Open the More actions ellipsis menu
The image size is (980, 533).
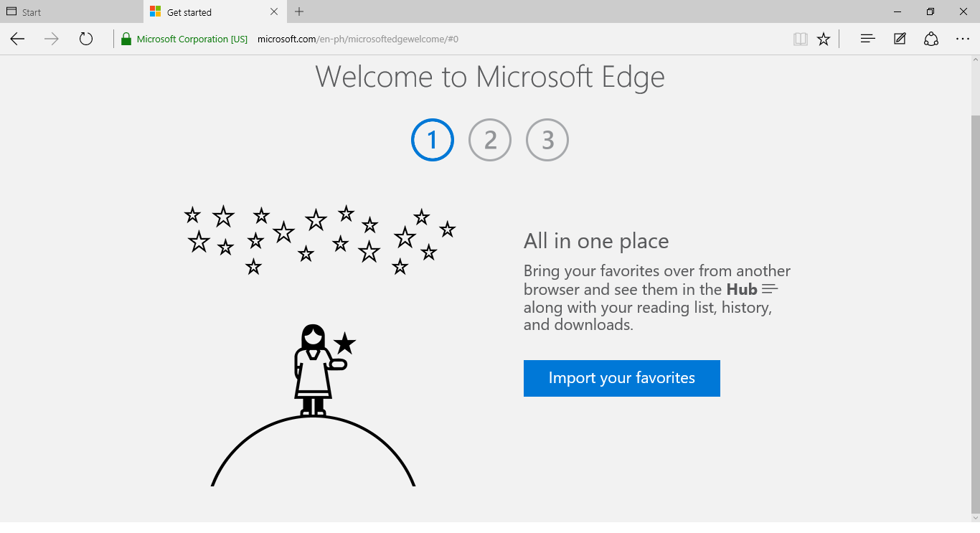pyautogui.click(x=963, y=39)
